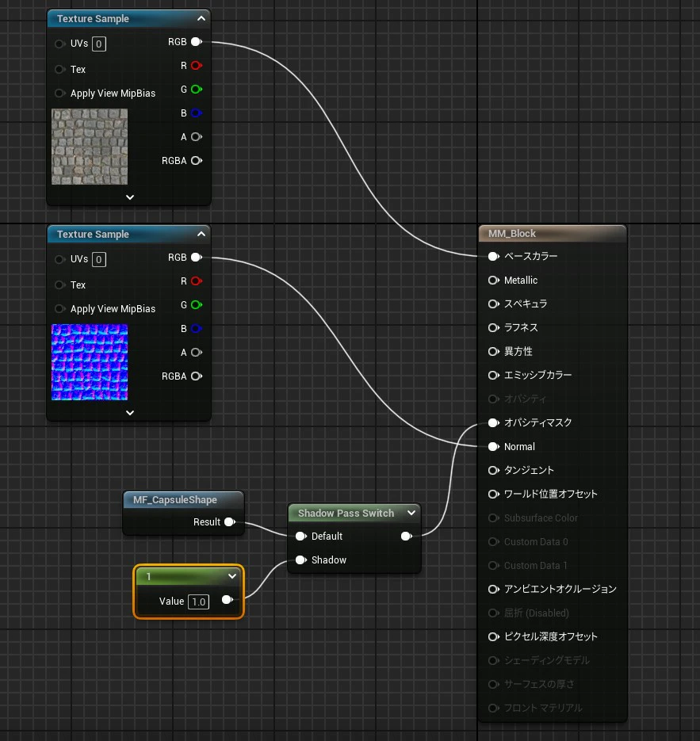Click the Normal input pin on MM_Block
The height and width of the screenshot is (741, 700).
(493, 447)
